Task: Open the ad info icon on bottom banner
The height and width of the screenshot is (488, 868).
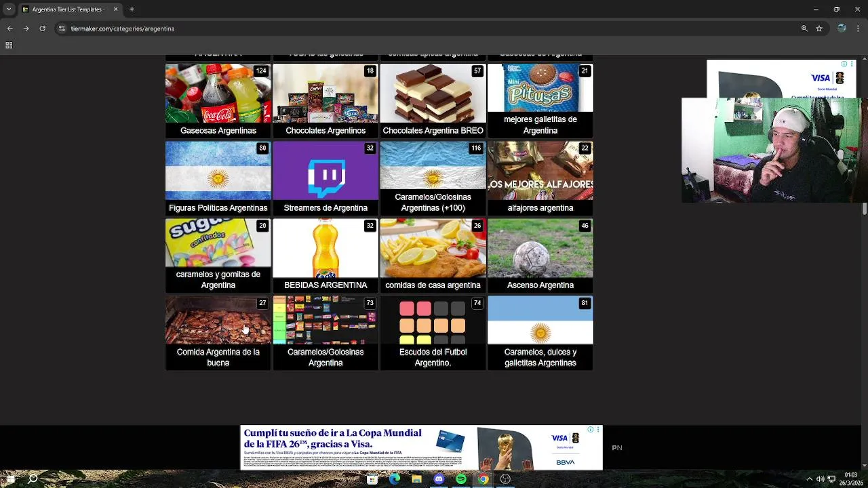Action: (591, 429)
